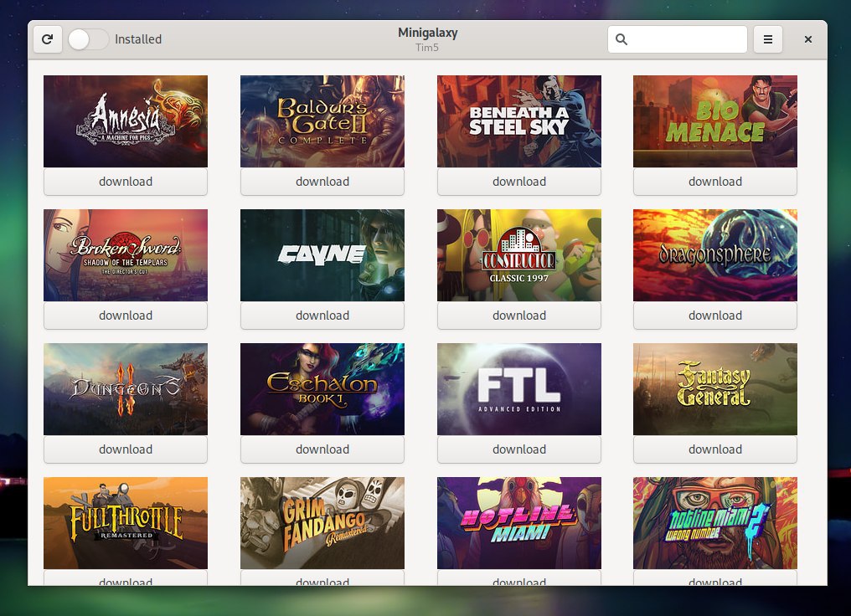The height and width of the screenshot is (616, 851).
Task: Select the Eschalon Book I thumbnail
Action: (322, 389)
